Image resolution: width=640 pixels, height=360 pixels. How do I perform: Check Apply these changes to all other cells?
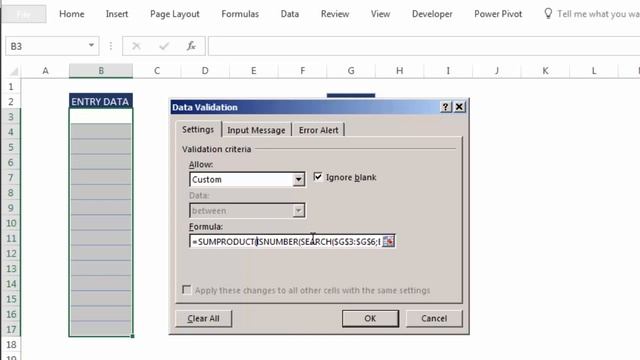click(x=187, y=290)
